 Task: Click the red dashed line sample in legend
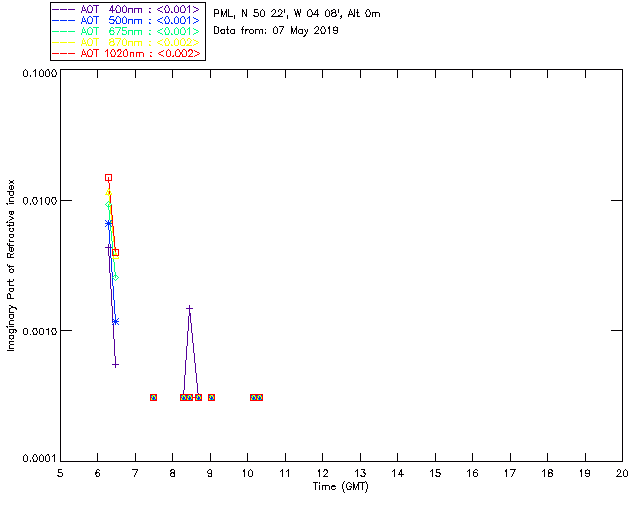click(x=64, y=53)
